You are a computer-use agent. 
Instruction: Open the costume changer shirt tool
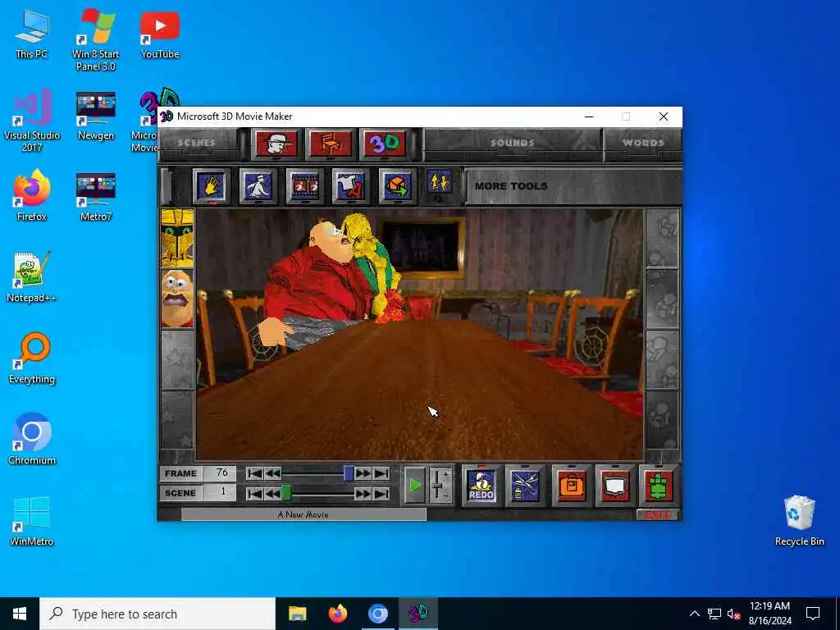tap(350, 186)
